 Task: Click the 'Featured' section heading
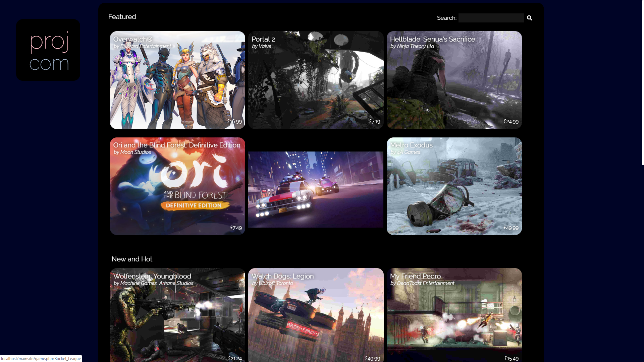[x=122, y=16]
